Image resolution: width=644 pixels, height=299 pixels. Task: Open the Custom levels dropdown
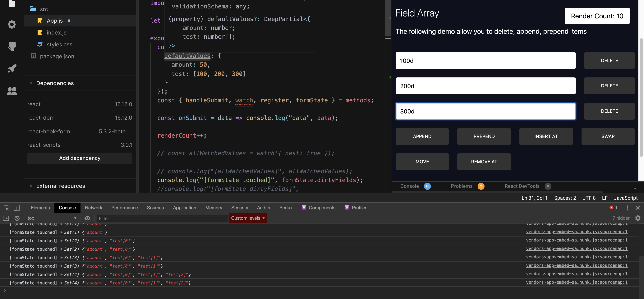[247, 218]
